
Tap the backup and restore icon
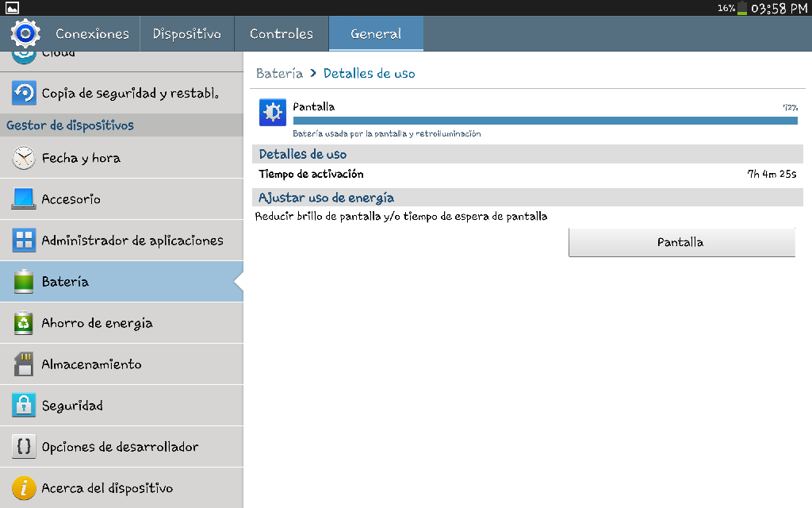[24, 93]
